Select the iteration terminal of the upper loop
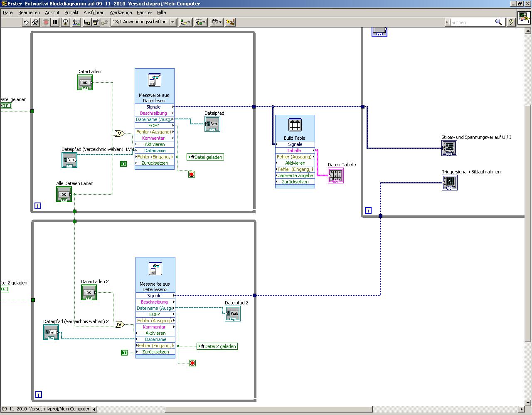This screenshot has width=532, height=415. [38, 205]
